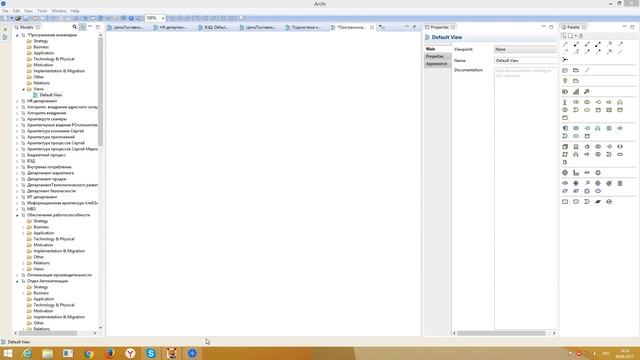
Task: Open the 100% zoom level combo box
Action: (x=156, y=18)
